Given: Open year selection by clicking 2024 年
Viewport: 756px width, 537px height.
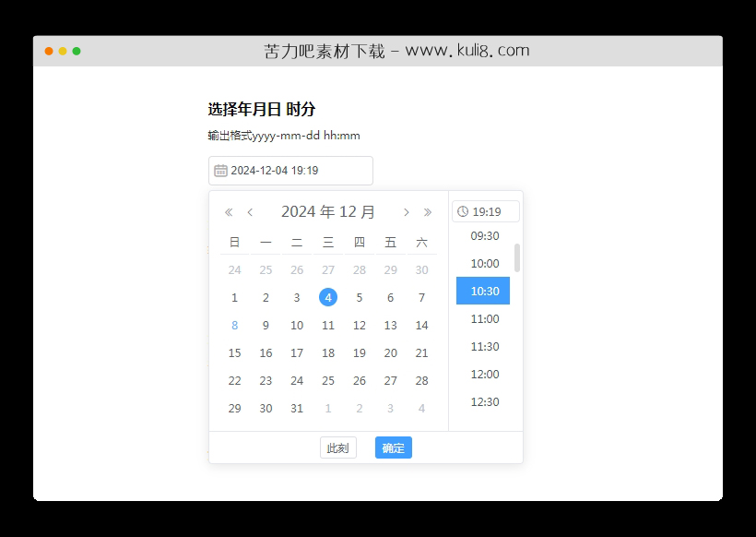Looking at the screenshot, I should point(307,211).
